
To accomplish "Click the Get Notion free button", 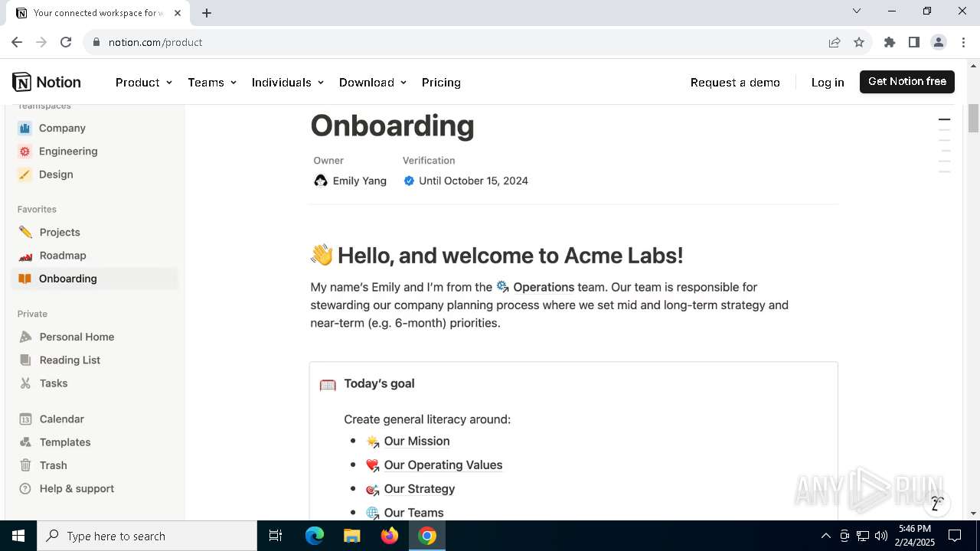I will [x=907, y=82].
